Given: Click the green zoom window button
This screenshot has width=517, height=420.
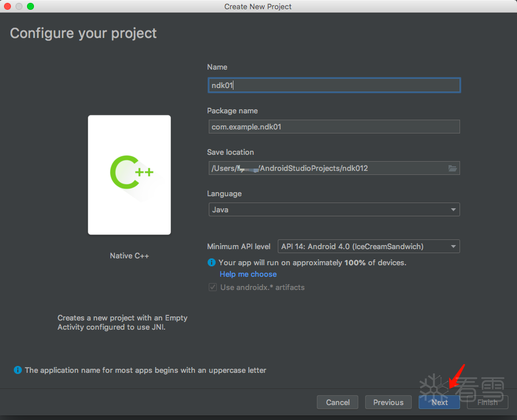Looking at the screenshot, I should pos(30,6).
